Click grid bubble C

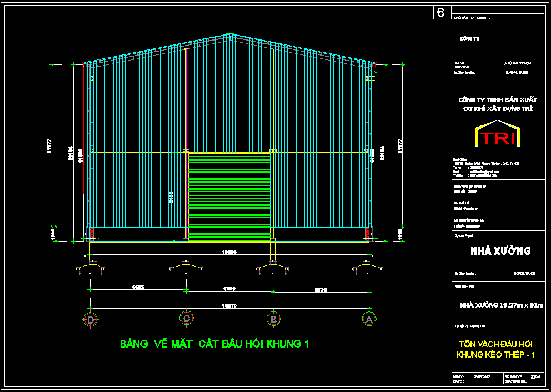(187, 318)
